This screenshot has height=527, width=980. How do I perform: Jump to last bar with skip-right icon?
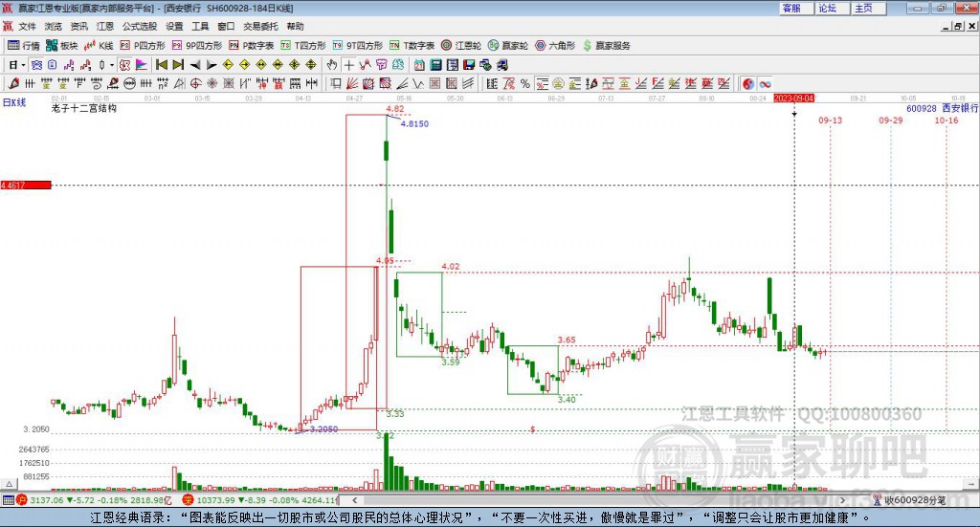point(178,65)
